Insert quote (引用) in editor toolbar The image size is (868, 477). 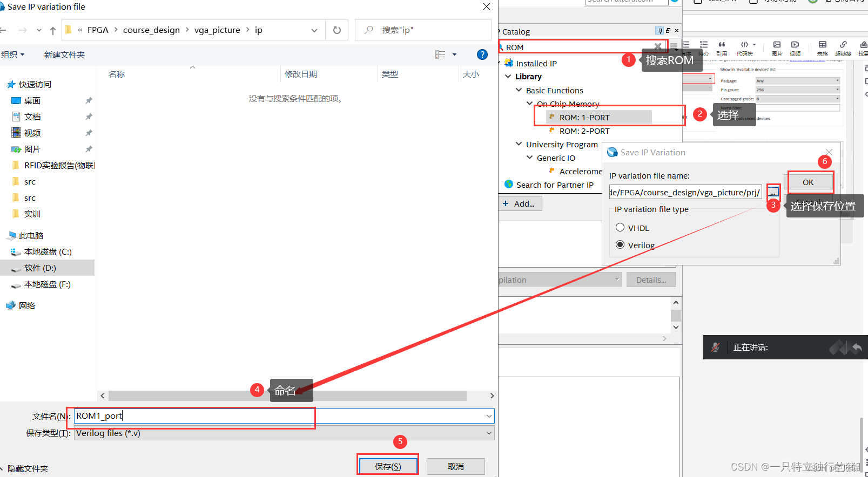(722, 49)
